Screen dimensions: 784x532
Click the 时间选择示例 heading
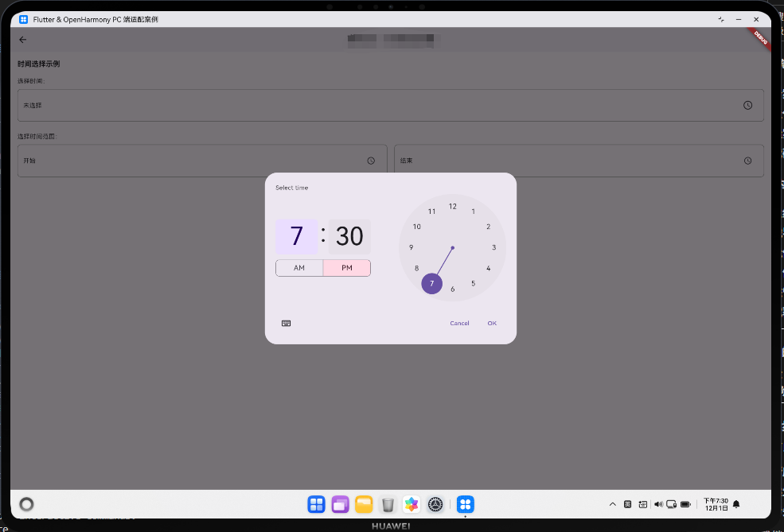click(38, 64)
